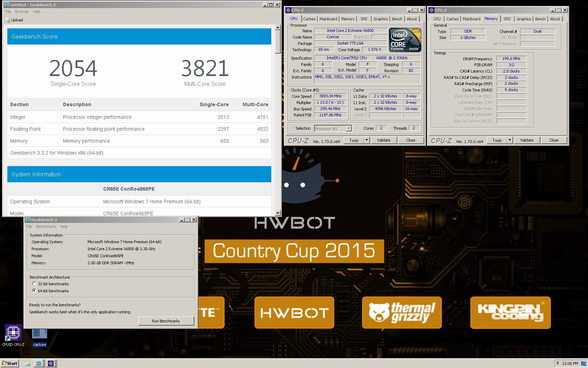This screenshot has width=588, height=368.
Task: Switch to SPD tab in left CPU-Z
Action: [x=364, y=19]
